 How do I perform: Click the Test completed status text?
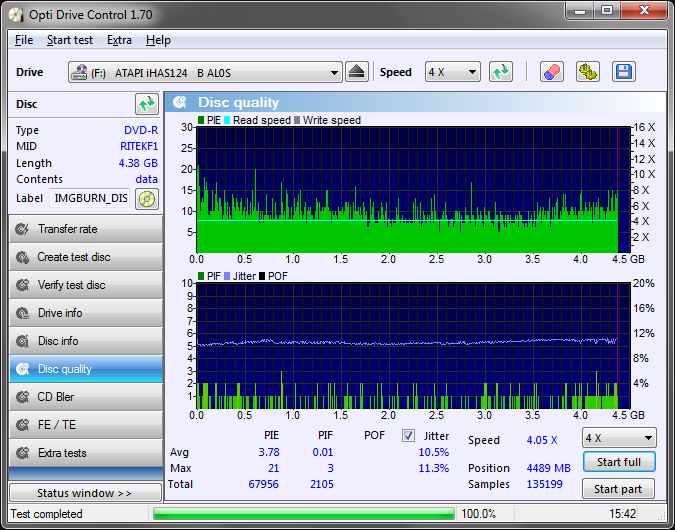[46, 514]
